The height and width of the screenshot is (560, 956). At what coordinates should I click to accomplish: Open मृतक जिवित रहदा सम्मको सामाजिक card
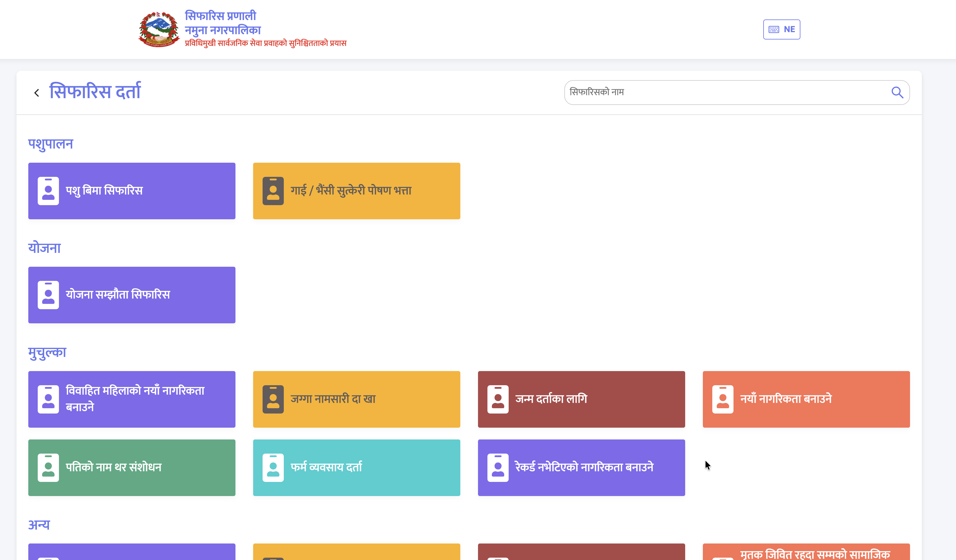(806, 553)
